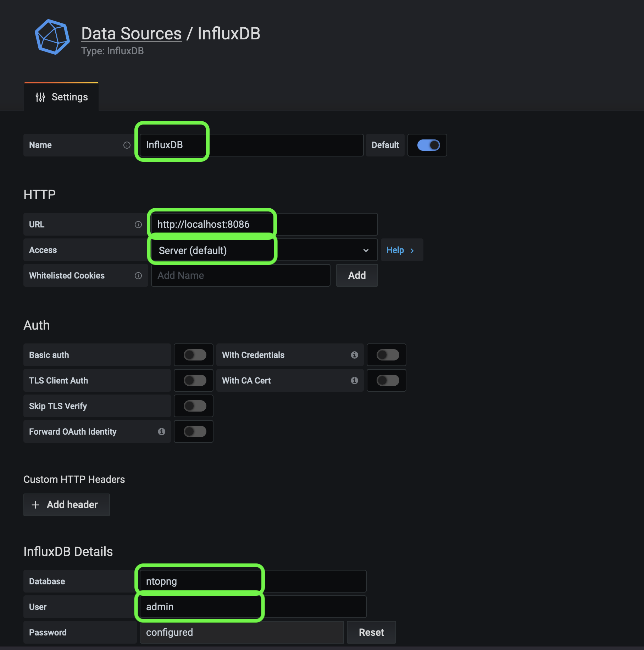Image resolution: width=644 pixels, height=650 pixels.
Task: Click the HTTP section heading
Action: 40,194
